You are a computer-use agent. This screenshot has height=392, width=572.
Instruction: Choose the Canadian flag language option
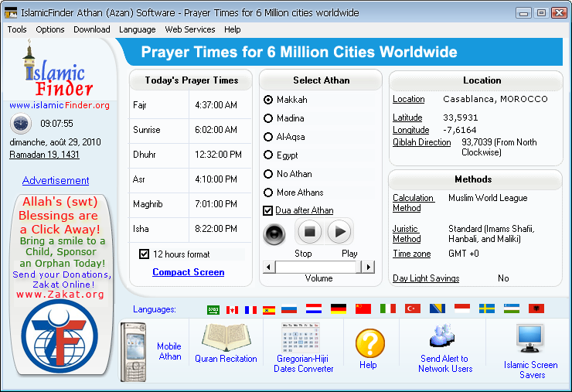click(x=232, y=310)
